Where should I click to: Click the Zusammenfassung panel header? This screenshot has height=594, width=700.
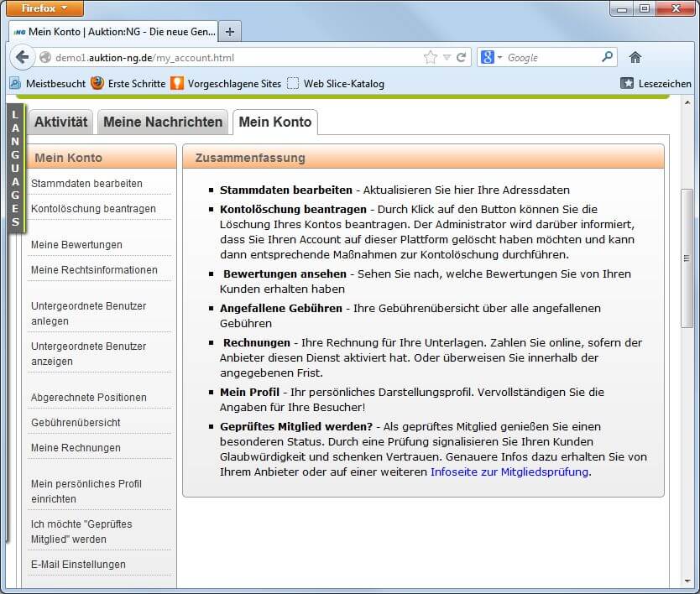(x=423, y=157)
